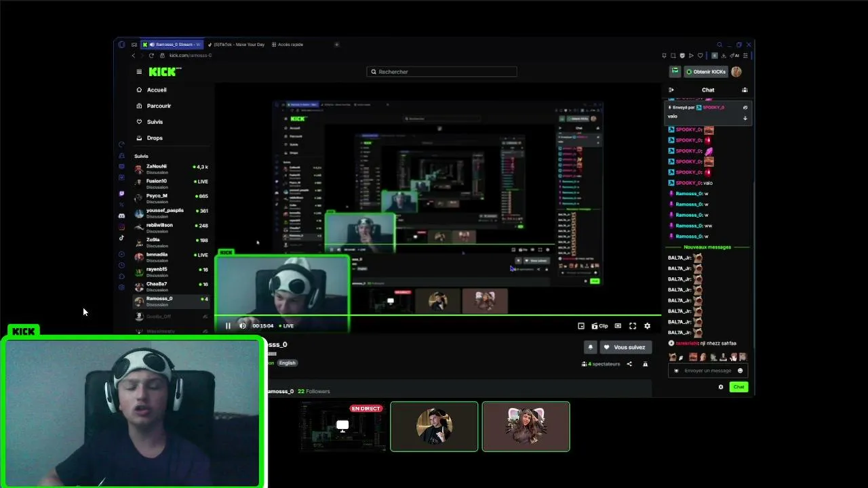Viewport: 868px width, 488px height.
Task: Mute the stream volume
Action: pyautogui.click(x=243, y=326)
